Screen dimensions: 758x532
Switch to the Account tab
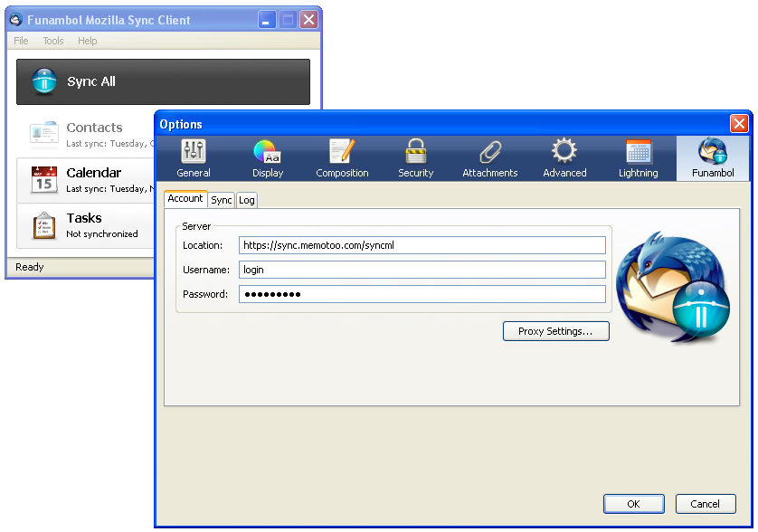(x=185, y=199)
